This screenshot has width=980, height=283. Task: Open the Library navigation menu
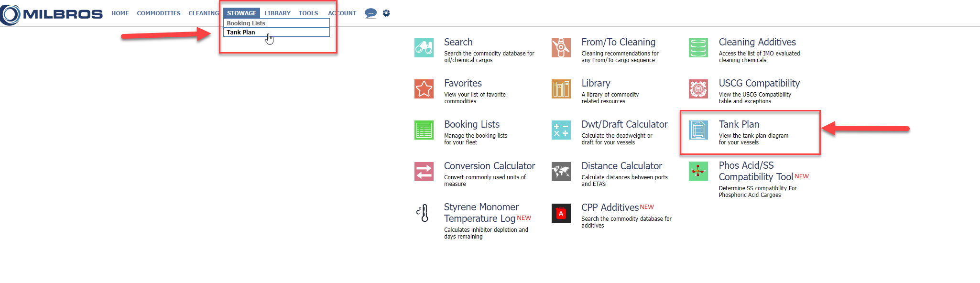click(277, 13)
